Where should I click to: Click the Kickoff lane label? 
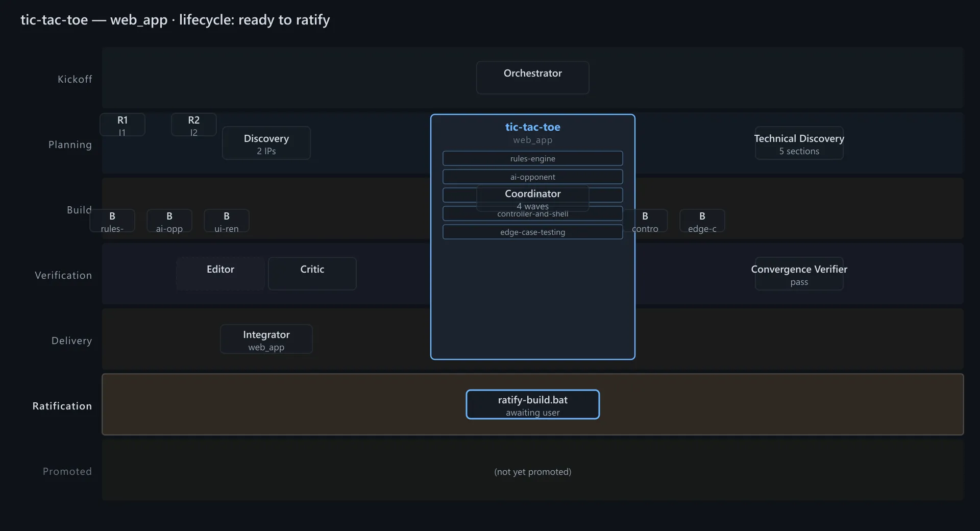(75, 79)
